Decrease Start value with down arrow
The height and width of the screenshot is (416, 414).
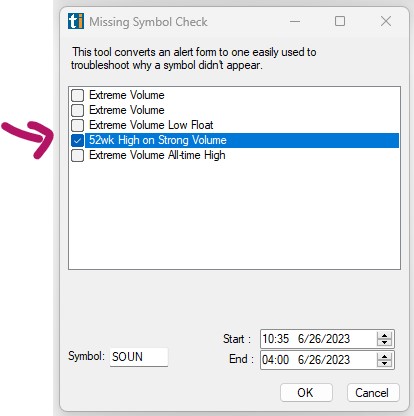tap(384, 342)
